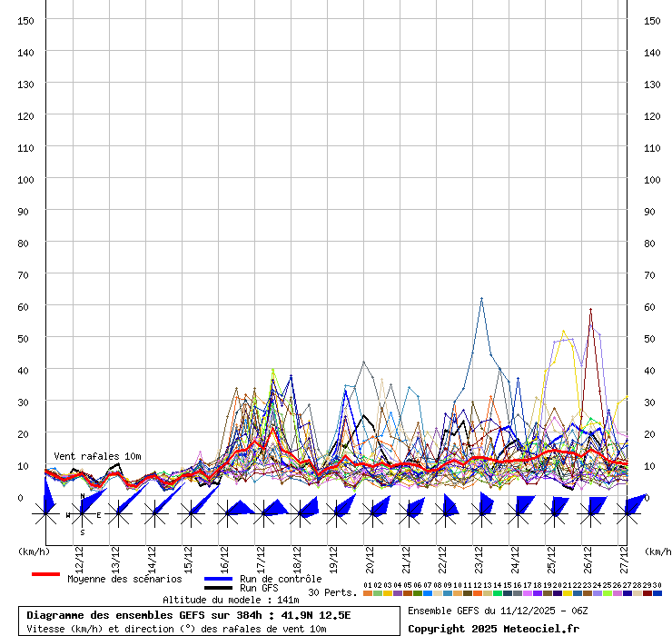Click the wind rose with N/S/E/W labels

point(83,514)
